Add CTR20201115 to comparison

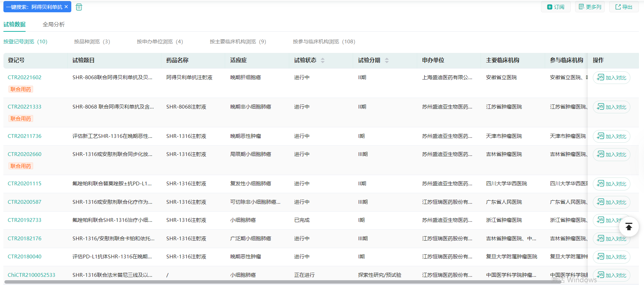(x=612, y=184)
